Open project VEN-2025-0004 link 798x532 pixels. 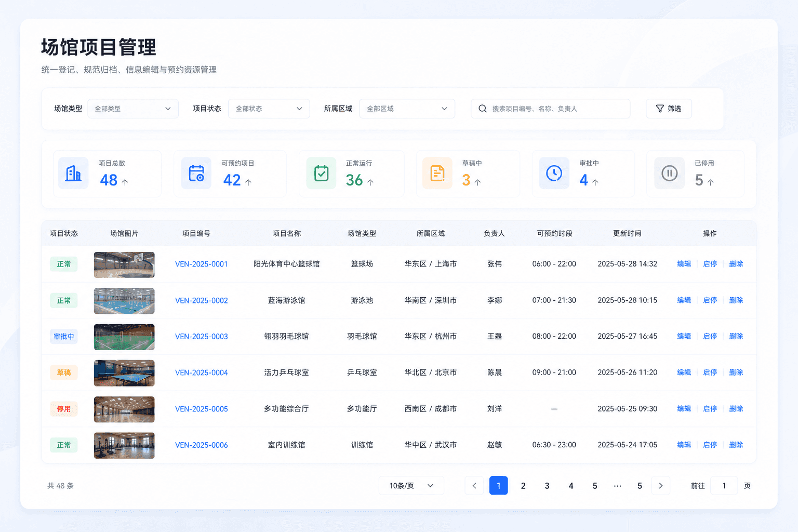coord(202,373)
